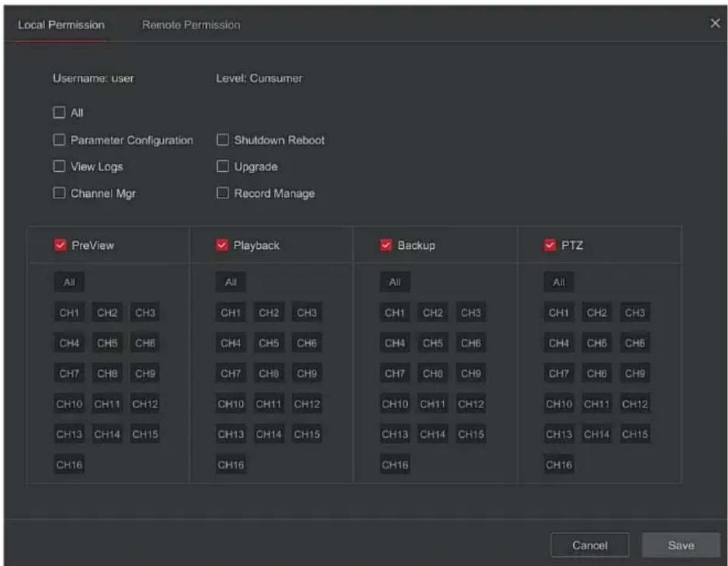
Task: Toggle CH13 in the Backup column
Action: point(395,435)
